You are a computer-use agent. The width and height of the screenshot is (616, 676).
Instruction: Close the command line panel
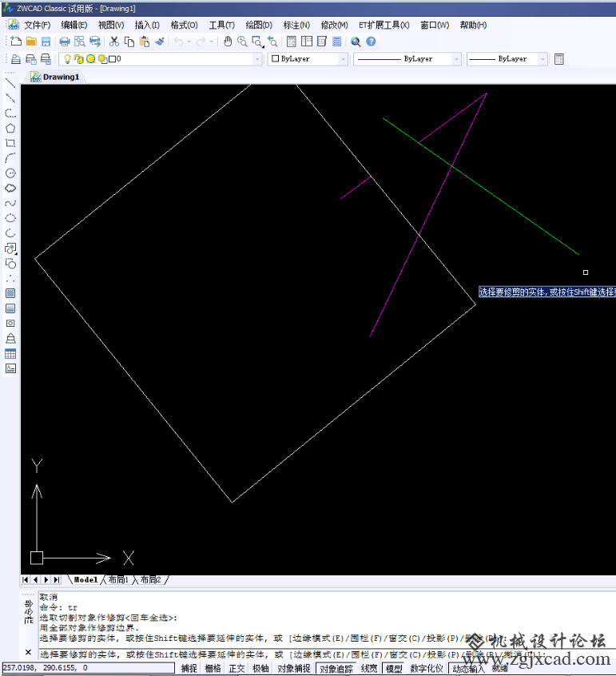[29, 652]
